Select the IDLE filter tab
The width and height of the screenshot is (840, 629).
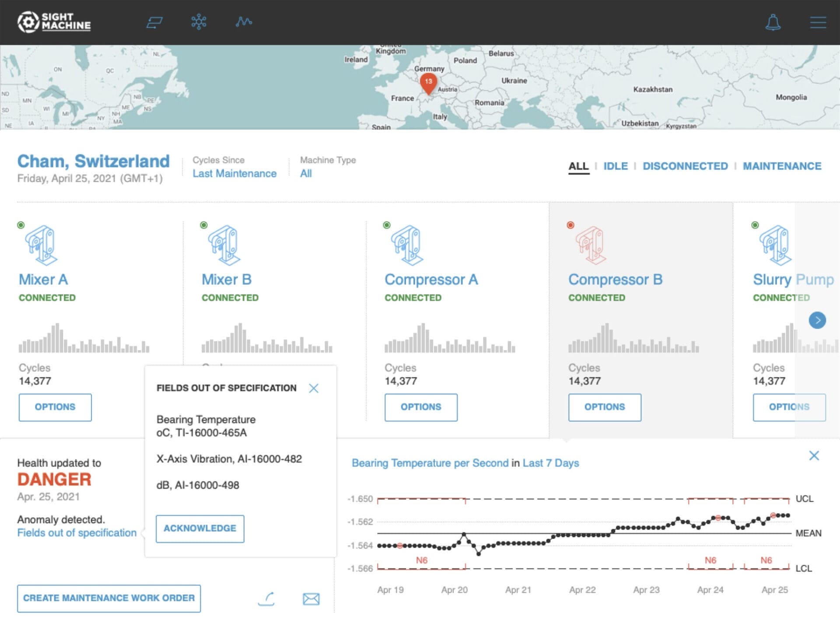616,166
